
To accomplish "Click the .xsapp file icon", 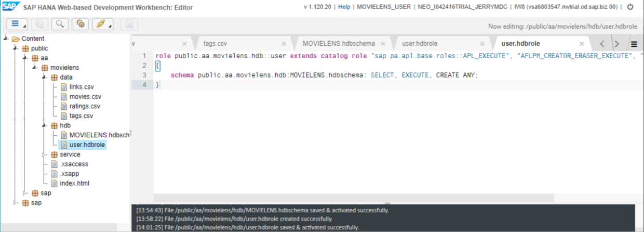I will click(x=54, y=174).
